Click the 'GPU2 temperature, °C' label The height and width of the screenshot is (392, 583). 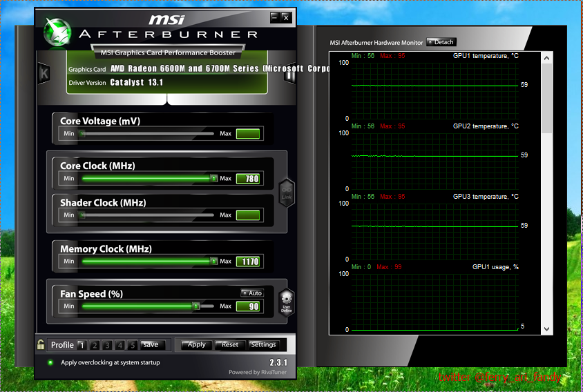coord(486,126)
